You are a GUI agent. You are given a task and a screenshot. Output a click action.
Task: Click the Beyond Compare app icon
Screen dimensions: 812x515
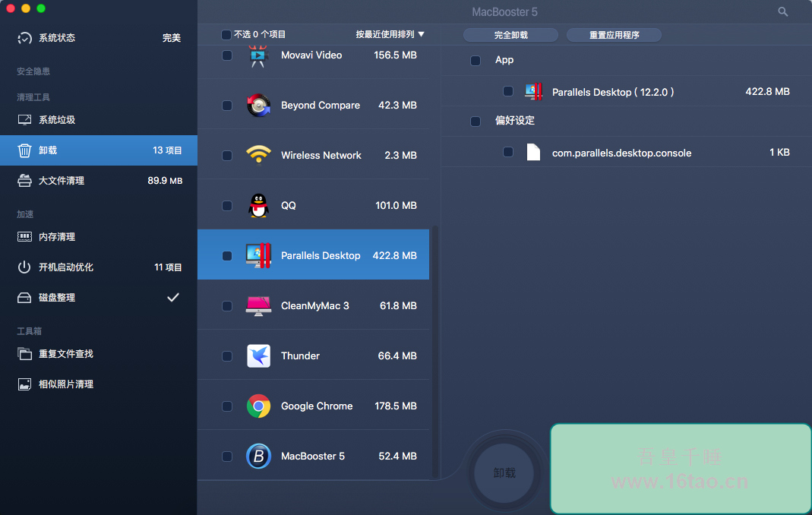[258, 106]
